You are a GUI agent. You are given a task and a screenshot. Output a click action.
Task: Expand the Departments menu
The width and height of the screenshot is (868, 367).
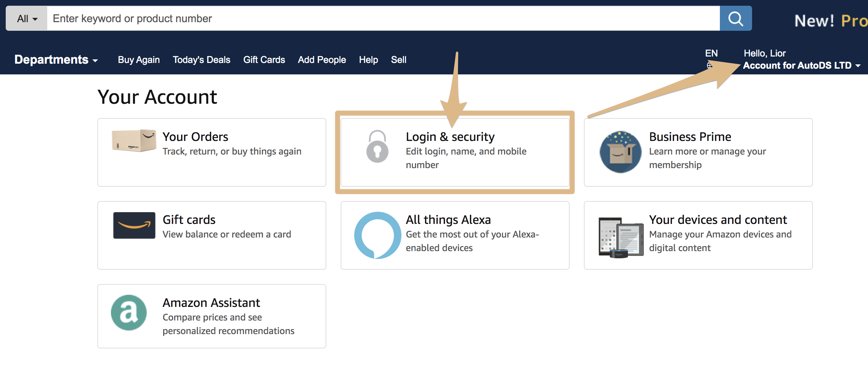tap(56, 59)
